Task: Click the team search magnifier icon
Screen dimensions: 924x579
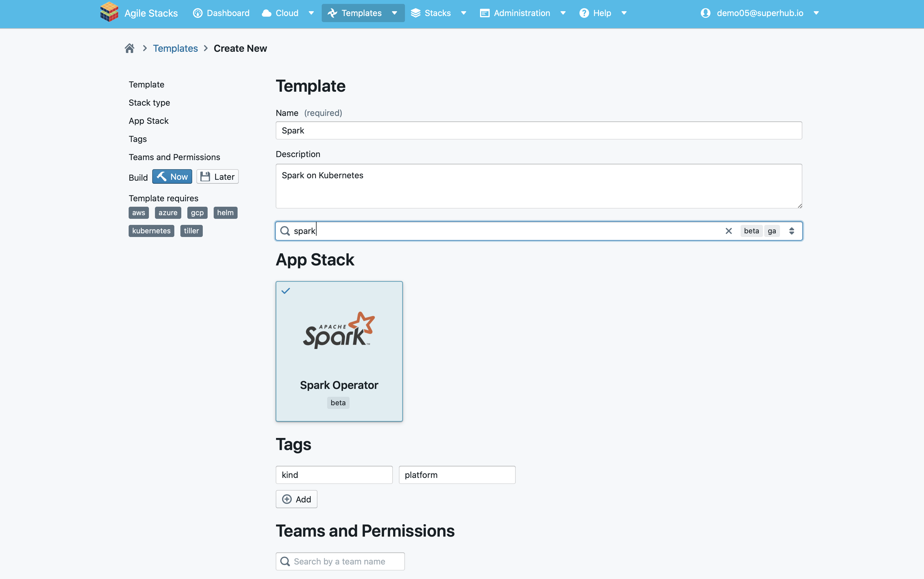Action: [x=285, y=561]
